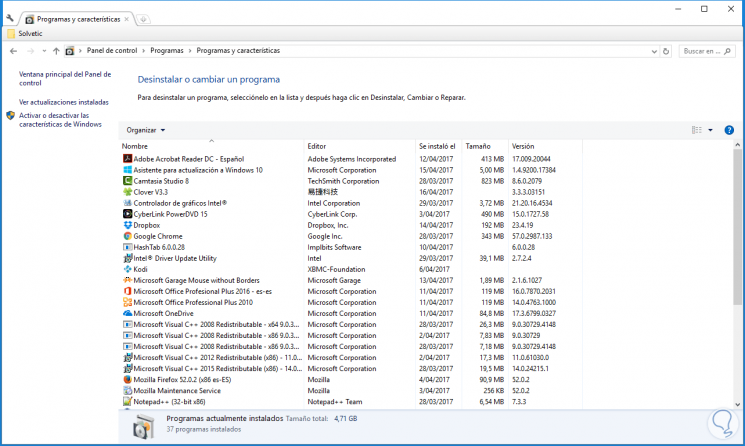745x446 pixels.
Task: Sort by the Se instaló el column header
Action: (x=439, y=146)
